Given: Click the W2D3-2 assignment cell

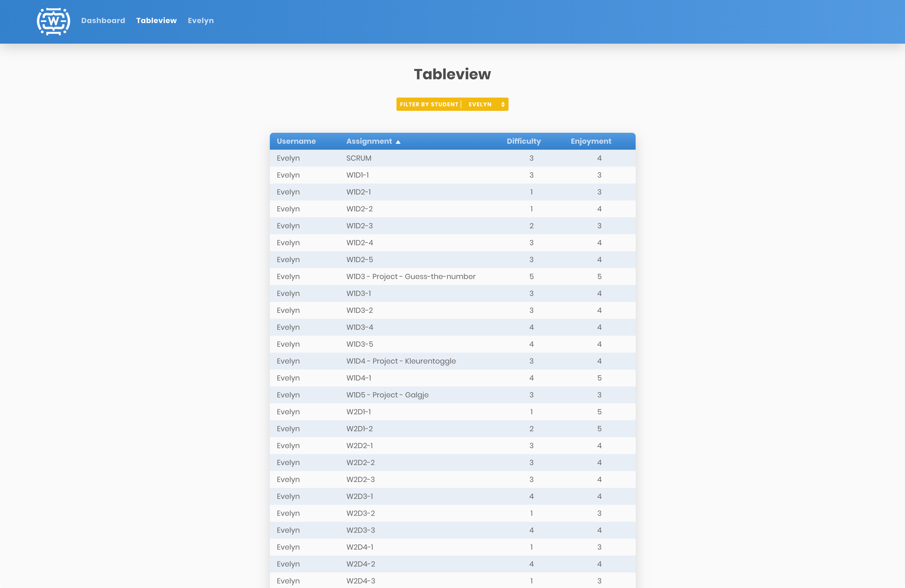Looking at the screenshot, I should tap(360, 513).
